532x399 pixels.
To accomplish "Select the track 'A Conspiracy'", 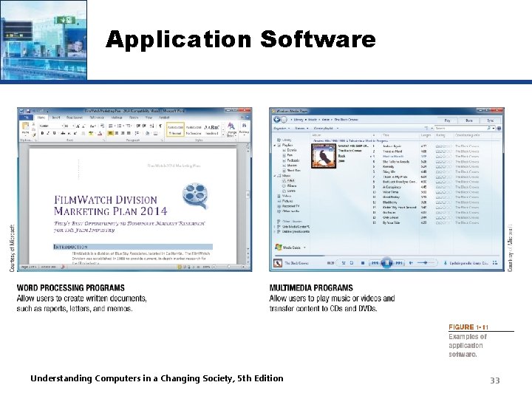I will (392, 187).
